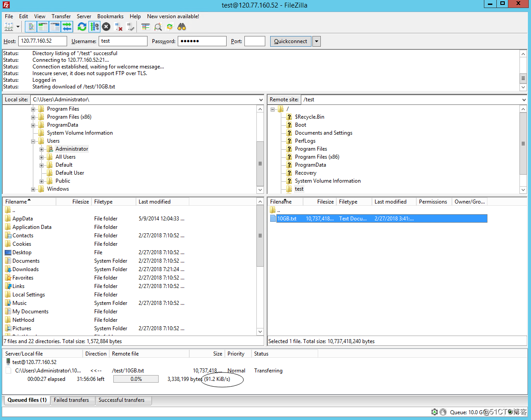Click the status bar gear icon
Viewport: 531px width, 420px height.
[435, 412]
